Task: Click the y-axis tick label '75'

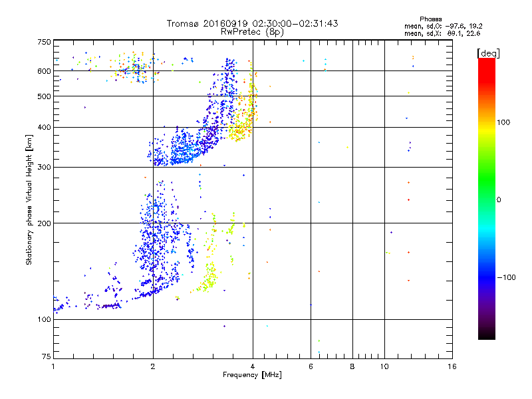Action: point(47,356)
